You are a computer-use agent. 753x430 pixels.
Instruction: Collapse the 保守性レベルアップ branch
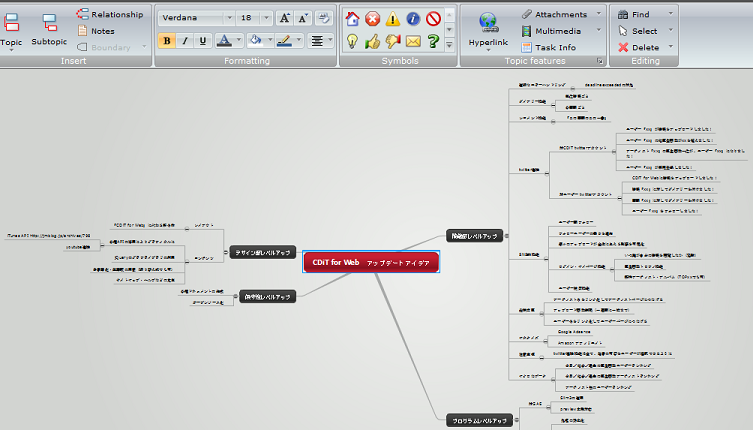235,297
